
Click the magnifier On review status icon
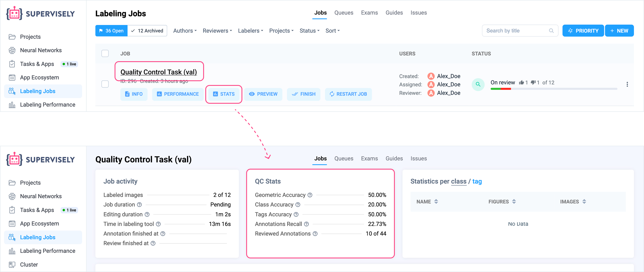pyautogui.click(x=478, y=84)
